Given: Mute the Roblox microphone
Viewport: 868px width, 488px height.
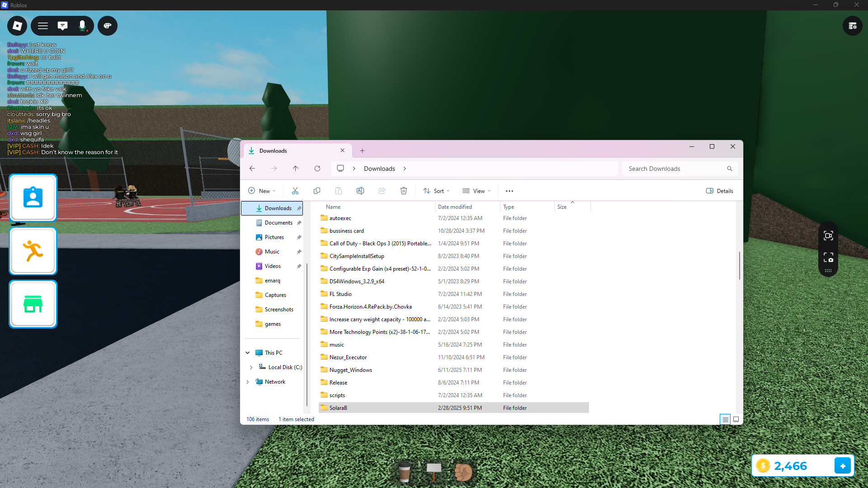Looking at the screenshot, I should click(82, 26).
